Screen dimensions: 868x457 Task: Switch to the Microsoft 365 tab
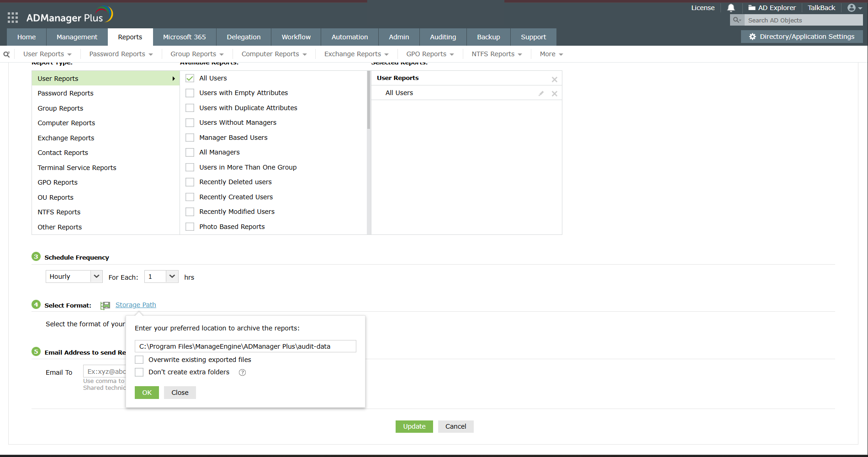(x=185, y=37)
